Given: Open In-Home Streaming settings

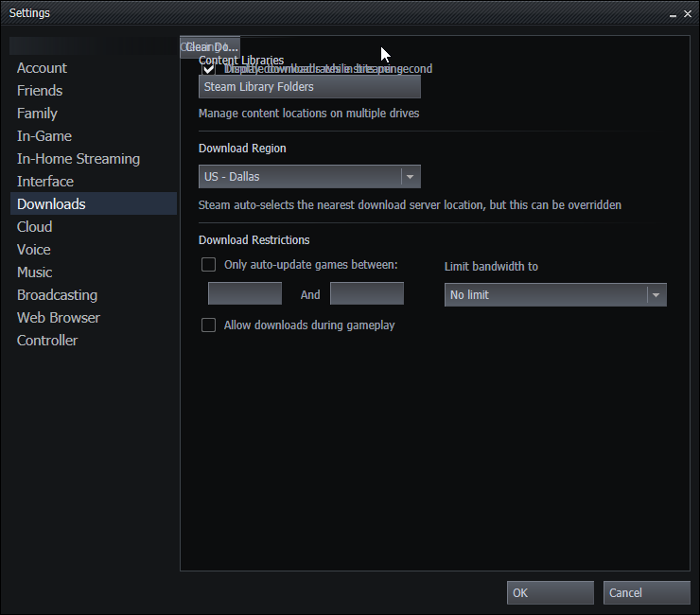Looking at the screenshot, I should pos(94,159).
